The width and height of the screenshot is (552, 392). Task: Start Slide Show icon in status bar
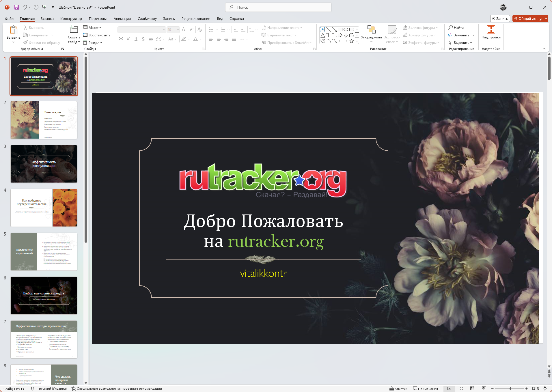pyautogui.click(x=484, y=389)
